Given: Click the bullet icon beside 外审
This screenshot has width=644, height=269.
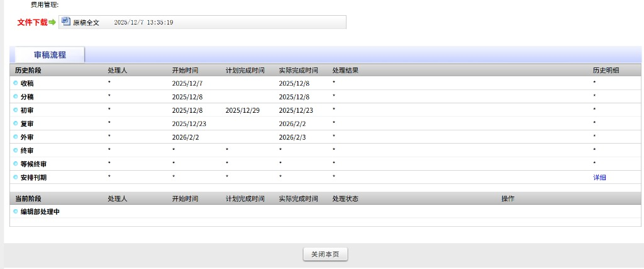Looking at the screenshot, I should point(16,137).
